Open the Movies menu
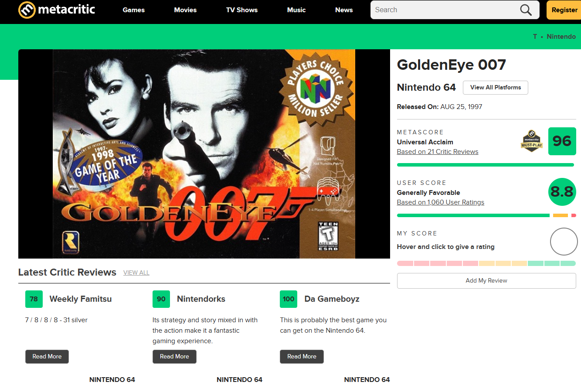 (185, 10)
